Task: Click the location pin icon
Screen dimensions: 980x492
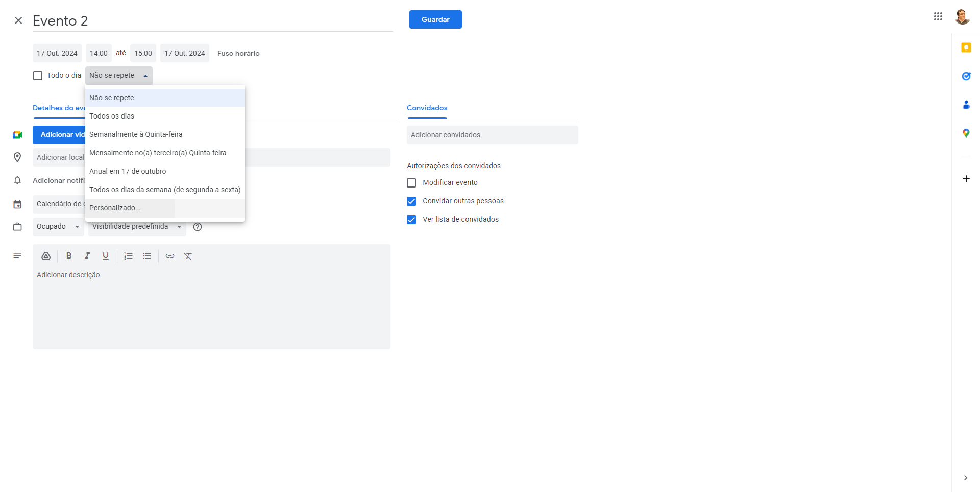Action: pos(17,157)
